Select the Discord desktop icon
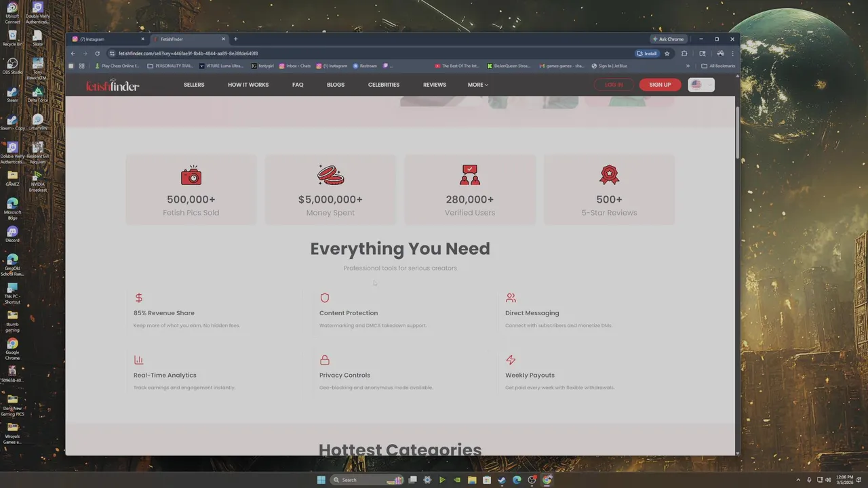 pyautogui.click(x=12, y=235)
